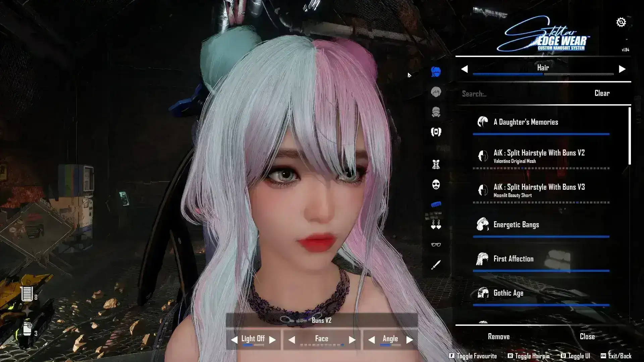Choose the Energetic Bangs hairstyle
The height and width of the screenshot is (362, 644).
(x=516, y=225)
